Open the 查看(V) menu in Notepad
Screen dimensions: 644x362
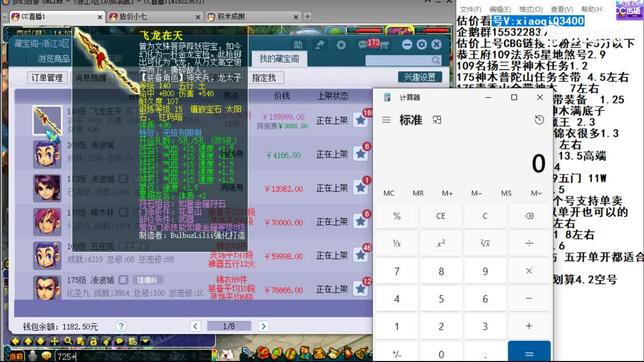pos(561,9)
